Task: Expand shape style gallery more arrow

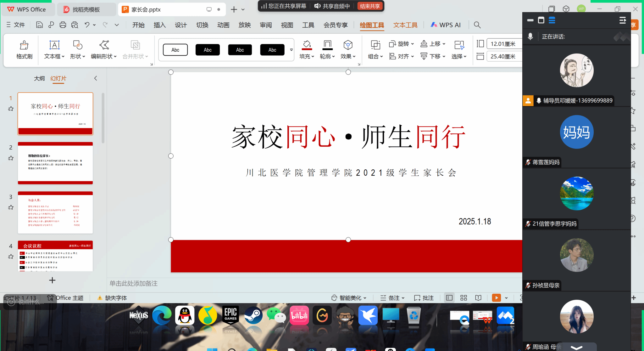Action: (291, 50)
